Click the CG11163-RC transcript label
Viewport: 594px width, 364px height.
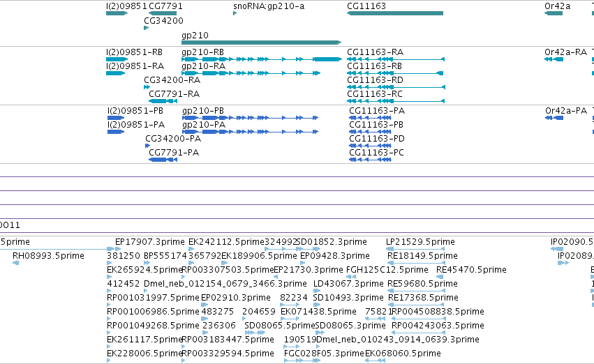(x=375, y=94)
